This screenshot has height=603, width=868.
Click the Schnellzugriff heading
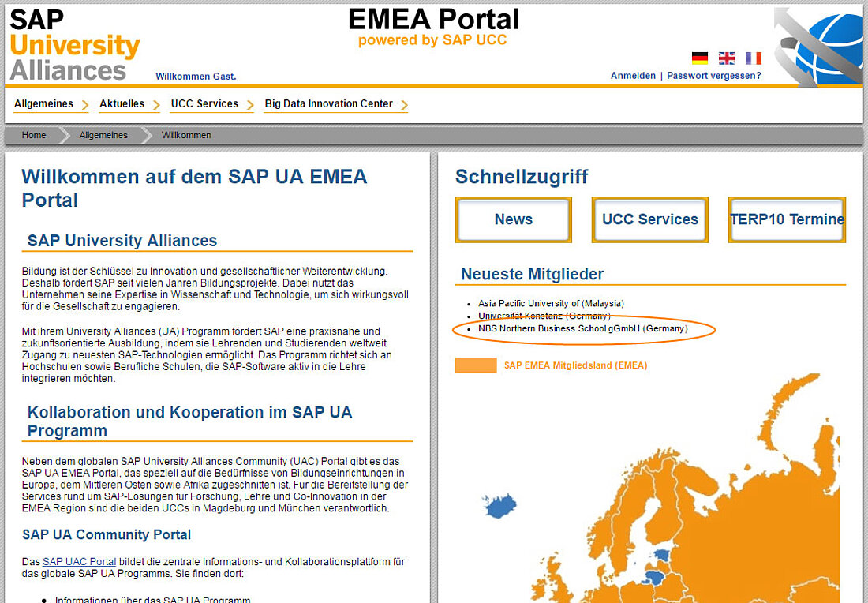click(x=522, y=177)
